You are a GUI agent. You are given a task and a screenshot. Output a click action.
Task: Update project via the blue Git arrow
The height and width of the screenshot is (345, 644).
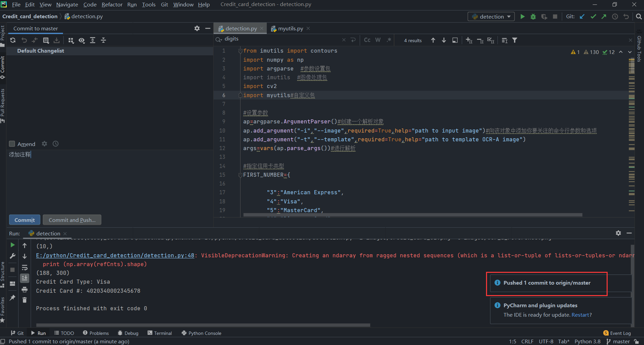[x=582, y=16]
